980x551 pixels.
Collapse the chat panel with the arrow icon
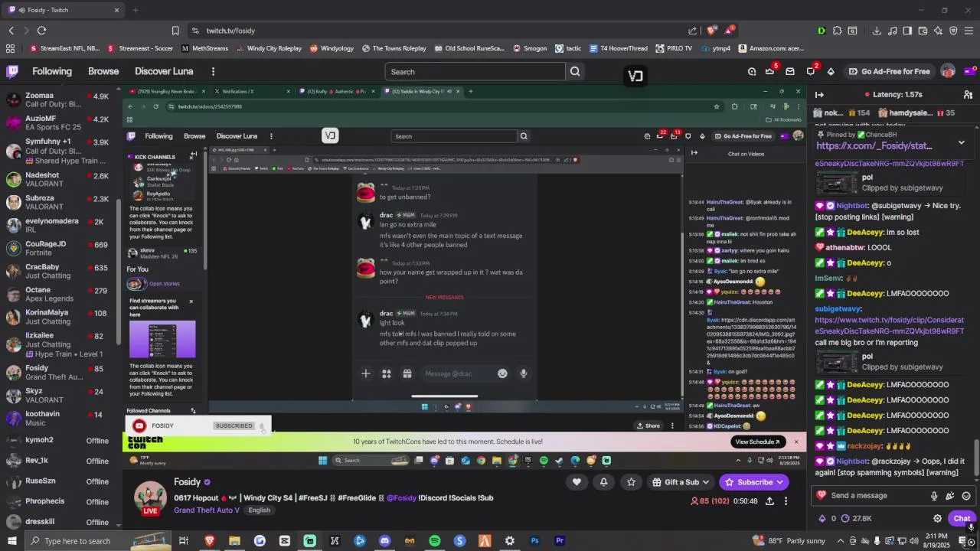[819, 95]
